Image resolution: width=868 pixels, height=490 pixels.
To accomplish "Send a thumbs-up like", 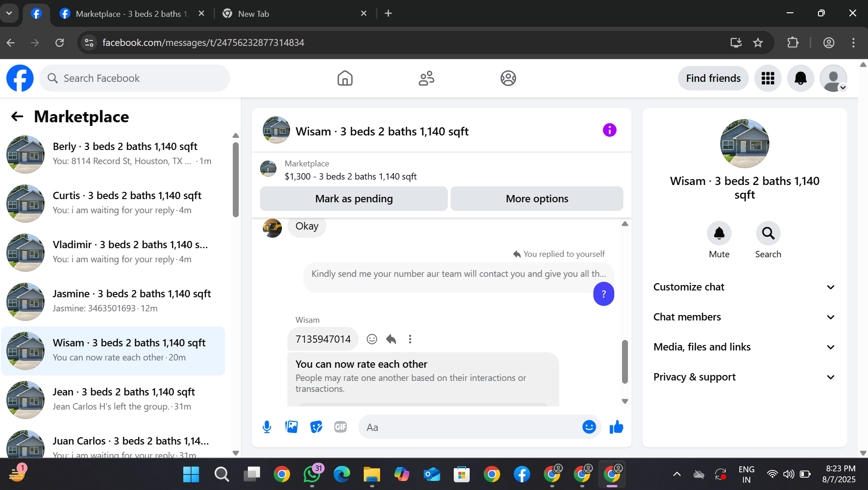I will [617, 427].
